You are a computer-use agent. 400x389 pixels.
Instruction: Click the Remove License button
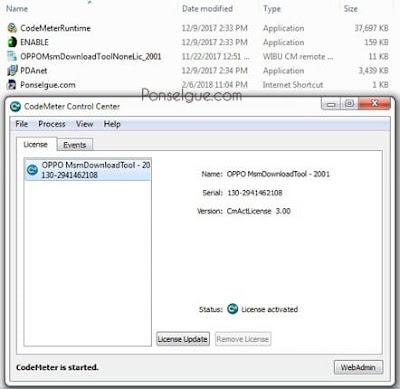coord(243,339)
